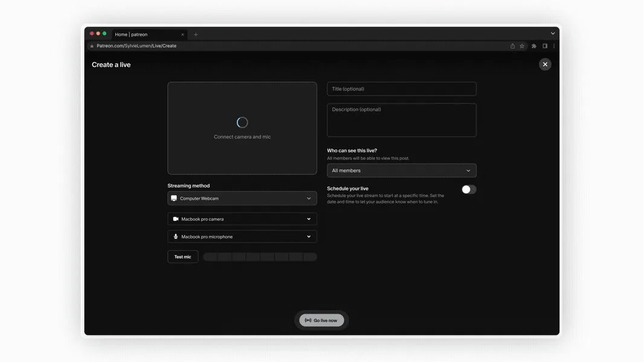
Task: Click the yellow minimize window button
Action: (x=98, y=34)
